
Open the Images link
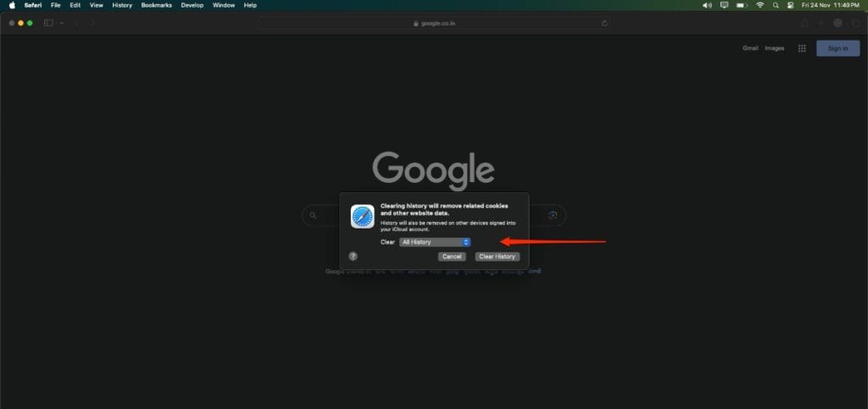775,48
